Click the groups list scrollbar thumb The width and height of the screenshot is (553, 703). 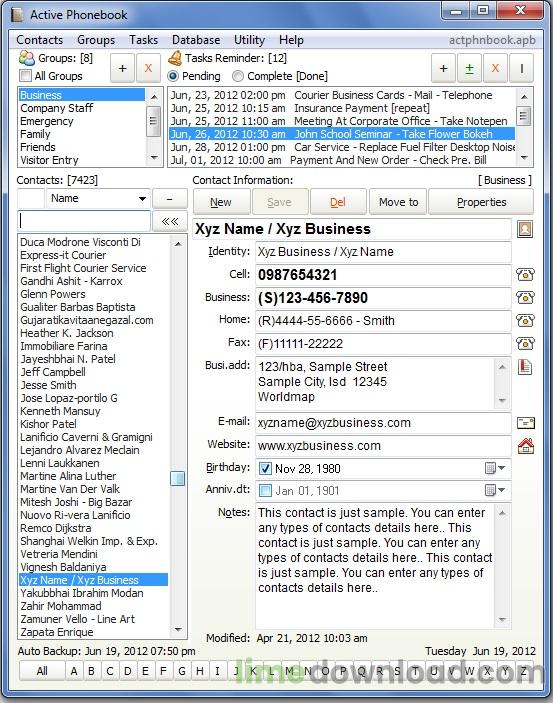[154, 121]
